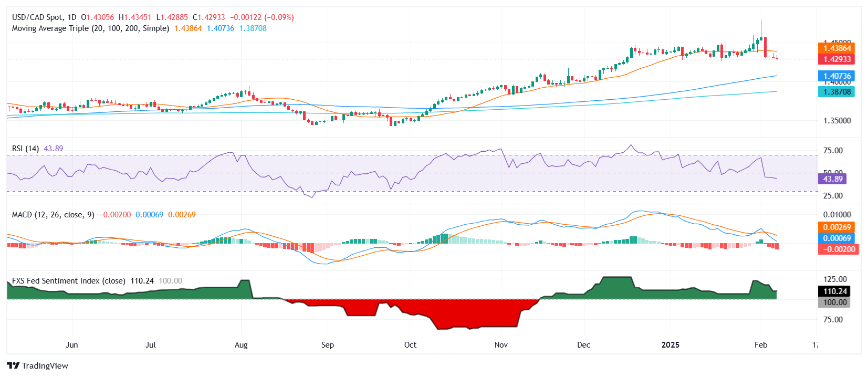Click the 1.35000 price axis label
868x377 pixels.
[837, 121]
